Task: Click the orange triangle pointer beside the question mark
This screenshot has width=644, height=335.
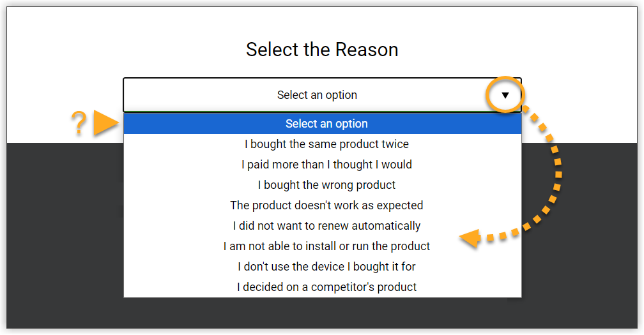Action: pyautogui.click(x=105, y=123)
